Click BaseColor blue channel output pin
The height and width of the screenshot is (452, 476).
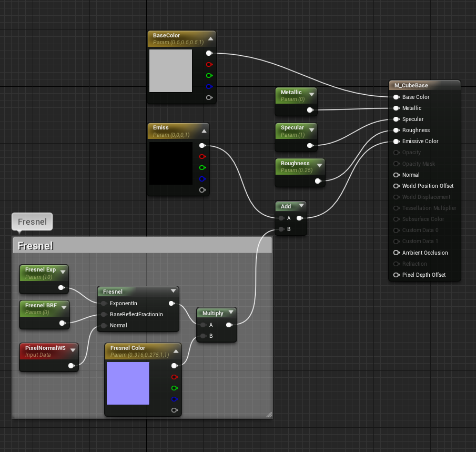click(x=209, y=87)
